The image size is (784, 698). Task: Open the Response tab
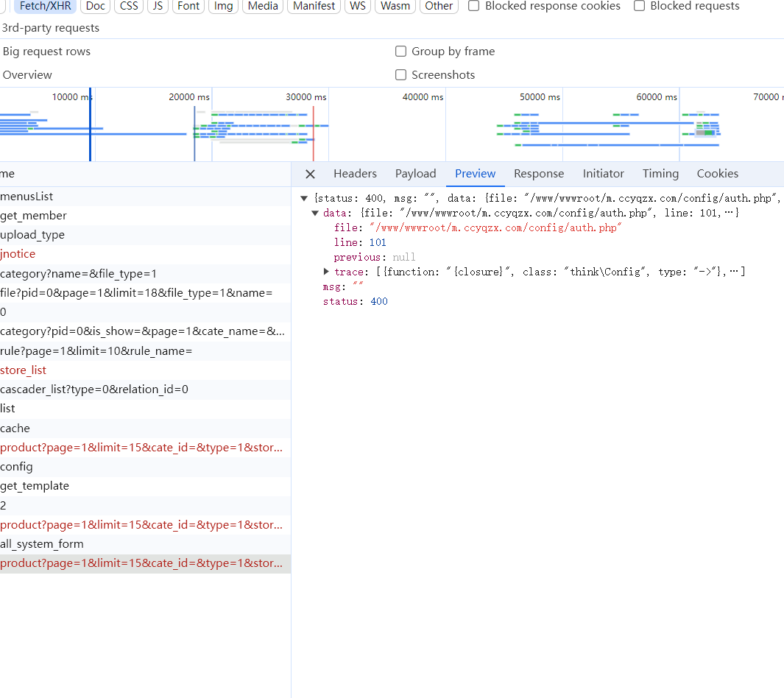click(538, 174)
